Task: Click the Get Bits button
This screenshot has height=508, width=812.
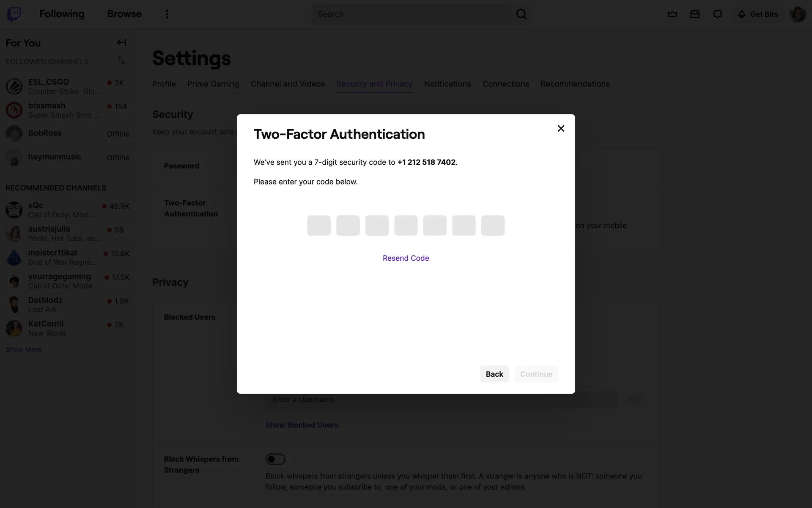Action: click(758, 14)
